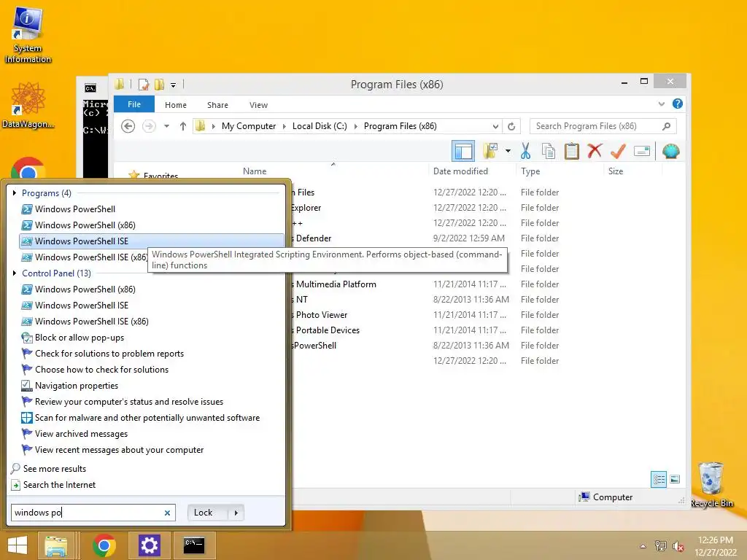Click the Windows Start button
Image resolution: width=747 pixels, height=560 pixels.
[x=18, y=545]
